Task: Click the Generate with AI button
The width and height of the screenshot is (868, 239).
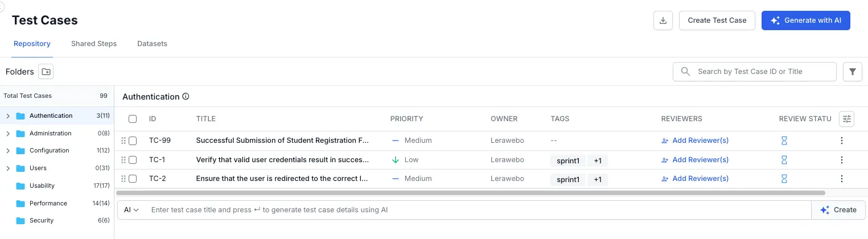Action: tap(805, 20)
